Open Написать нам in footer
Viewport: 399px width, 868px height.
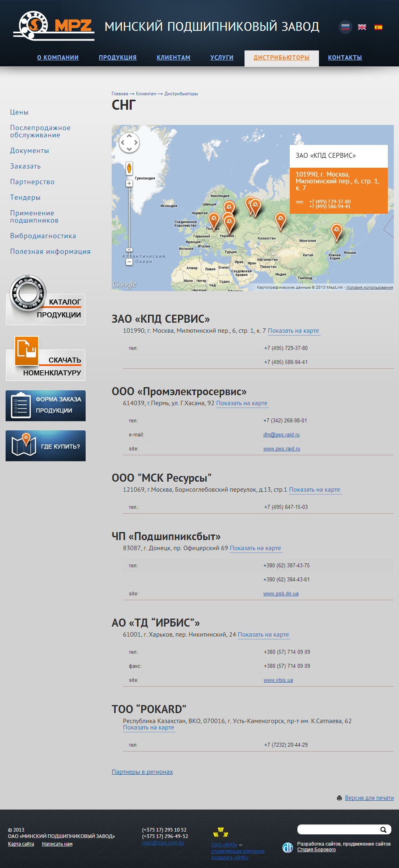click(x=57, y=844)
